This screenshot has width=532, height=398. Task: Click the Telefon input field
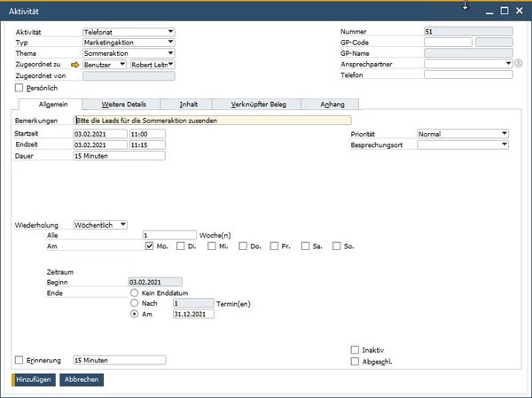(x=468, y=74)
